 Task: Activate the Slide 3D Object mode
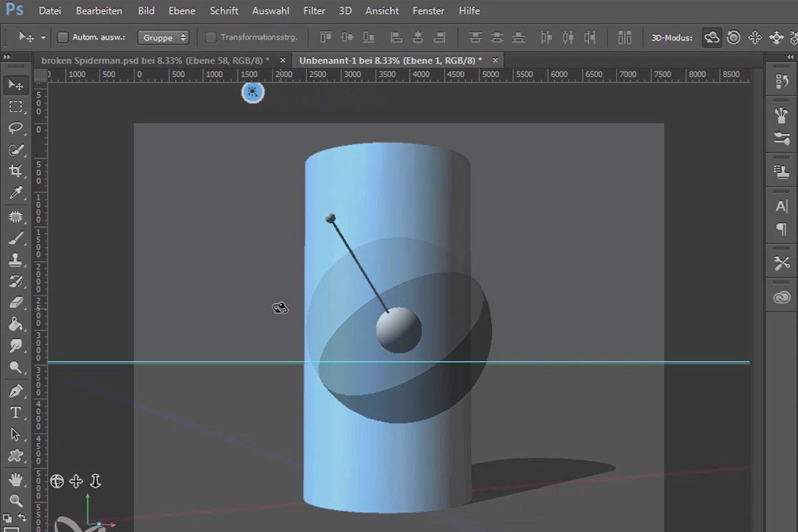[x=776, y=38]
